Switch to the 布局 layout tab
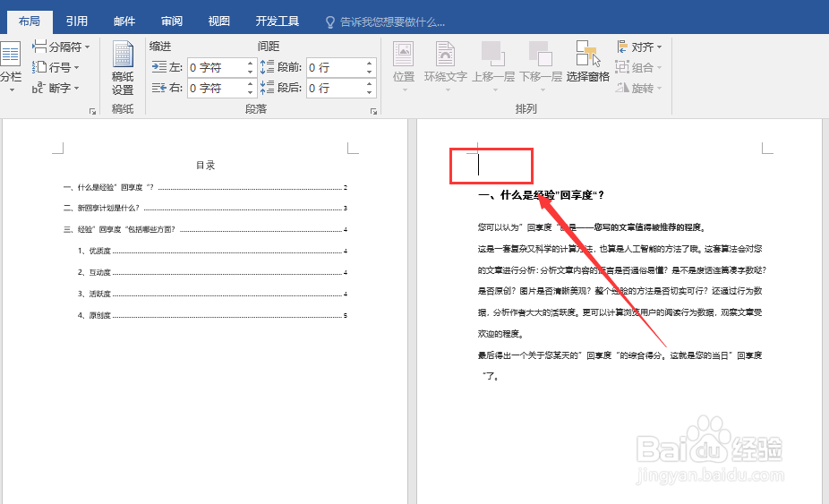Image resolution: width=829 pixels, height=504 pixels. pos(29,21)
